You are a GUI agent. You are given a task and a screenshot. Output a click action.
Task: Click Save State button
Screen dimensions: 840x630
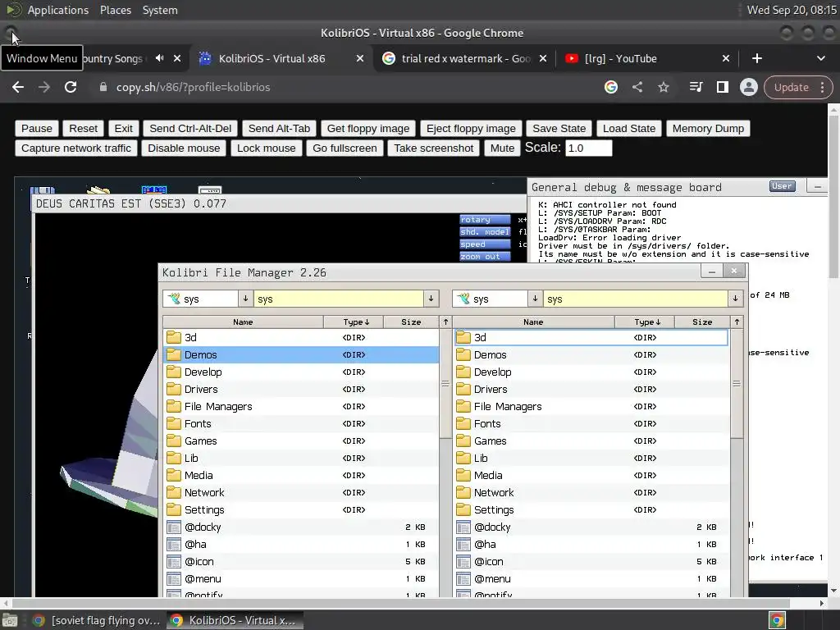coord(559,129)
